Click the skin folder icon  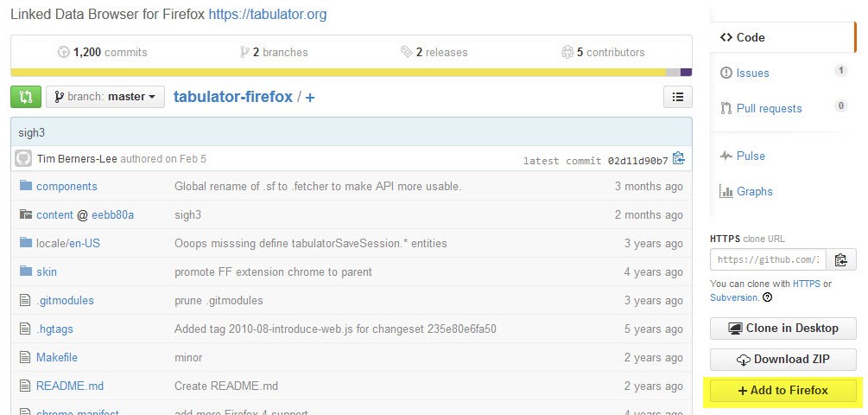[25, 271]
